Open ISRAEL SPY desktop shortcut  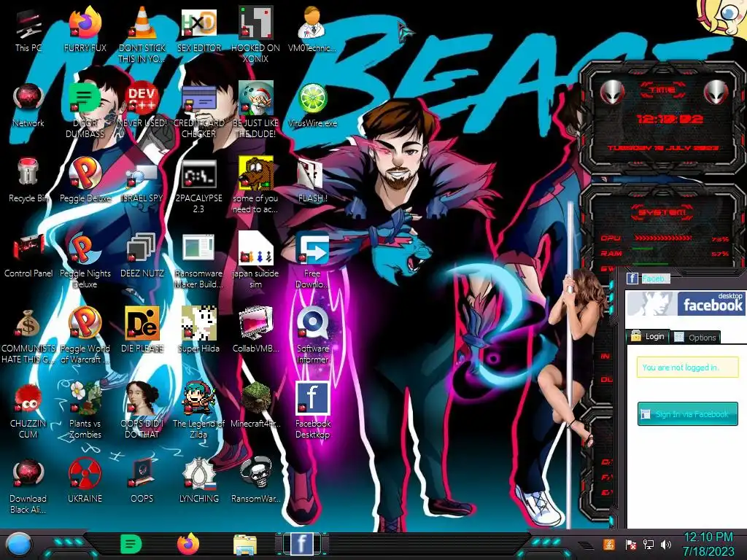142,181
